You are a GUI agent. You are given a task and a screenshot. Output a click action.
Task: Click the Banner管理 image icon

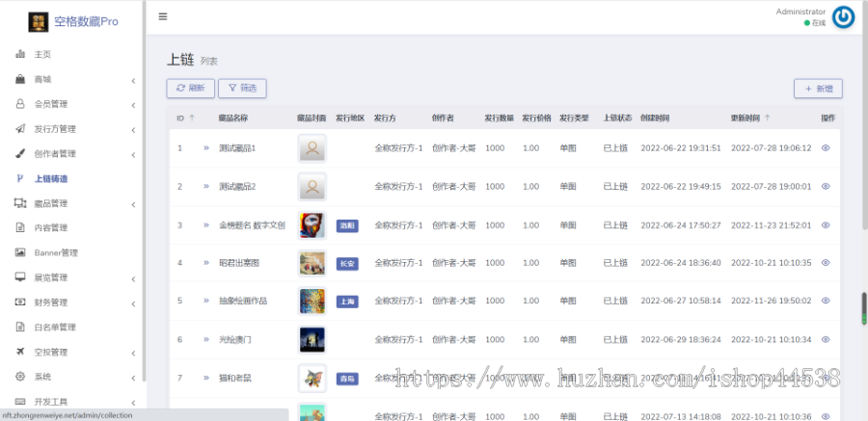[x=20, y=252]
